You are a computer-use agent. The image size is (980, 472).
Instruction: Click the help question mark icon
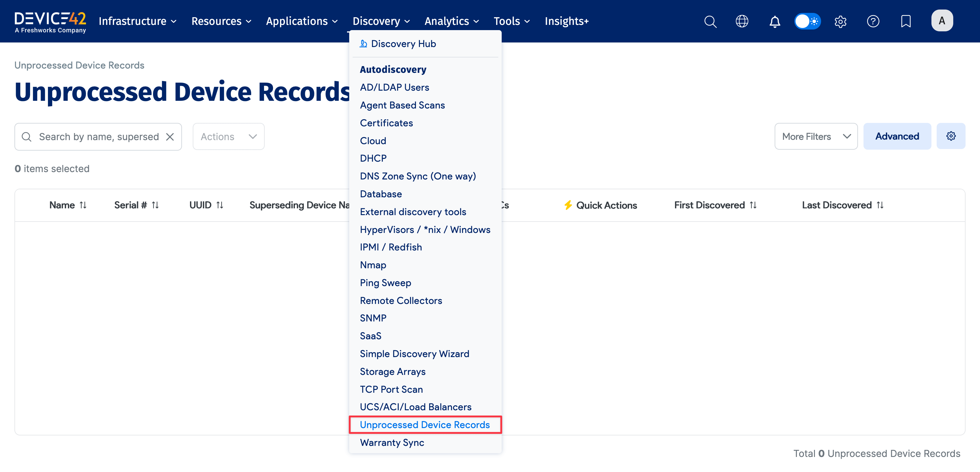click(873, 21)
